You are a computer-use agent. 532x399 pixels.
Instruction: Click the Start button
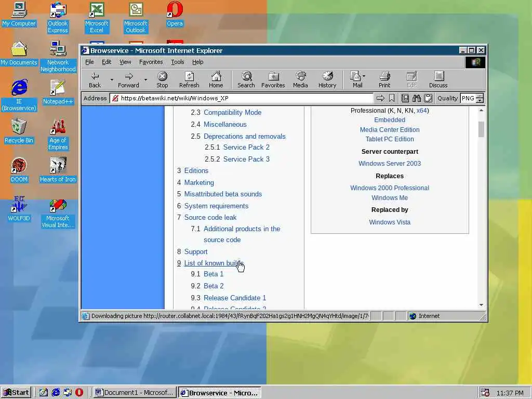coord(16,393)
